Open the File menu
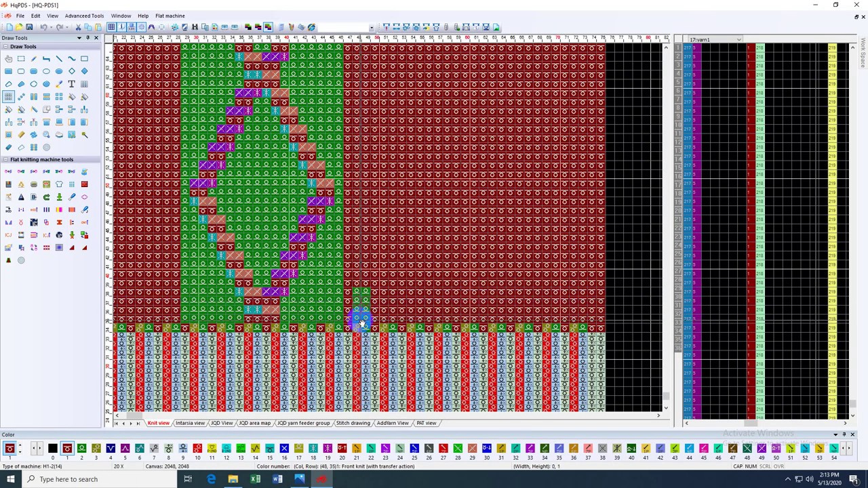The height and width of the screenshot is (488, 868). pyautogui.click(x=20, y=16)
